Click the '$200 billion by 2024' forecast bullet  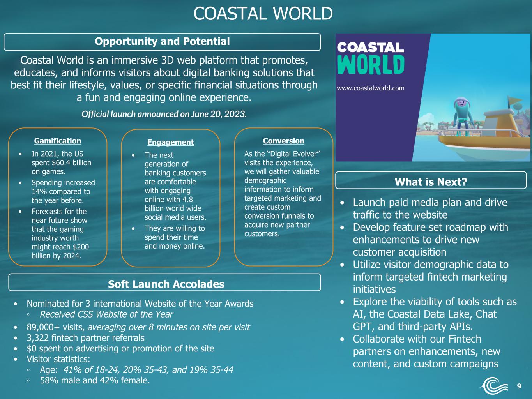pos(60,233)
